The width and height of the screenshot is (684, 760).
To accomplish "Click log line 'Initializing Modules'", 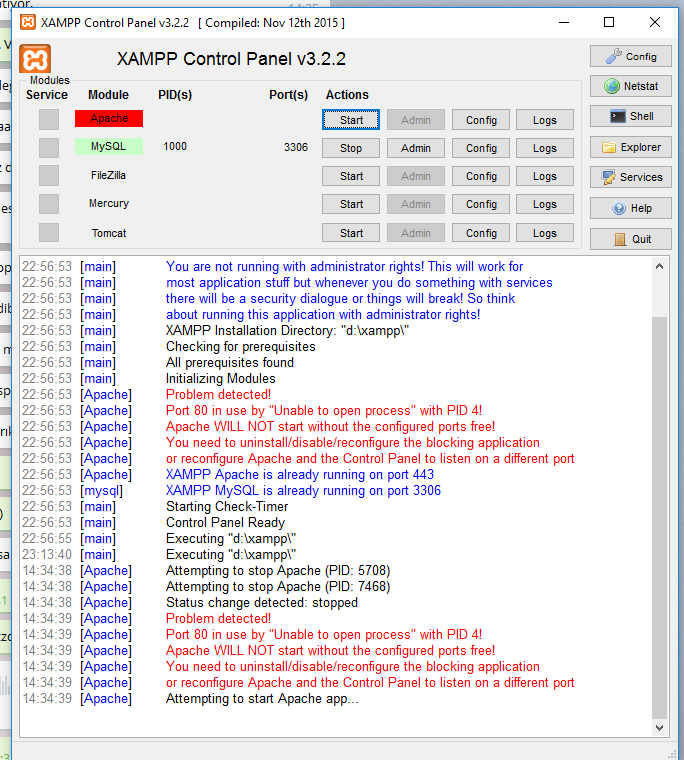I will (x=221, y=379).
